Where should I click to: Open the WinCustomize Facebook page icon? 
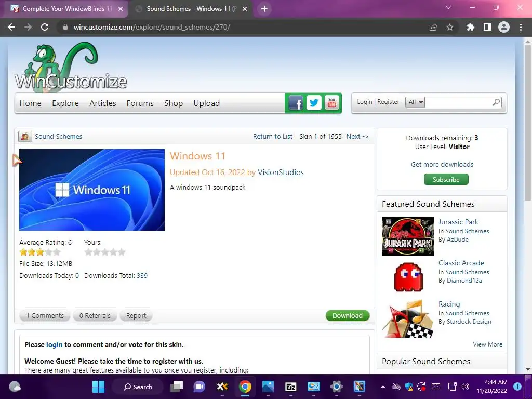296,103
